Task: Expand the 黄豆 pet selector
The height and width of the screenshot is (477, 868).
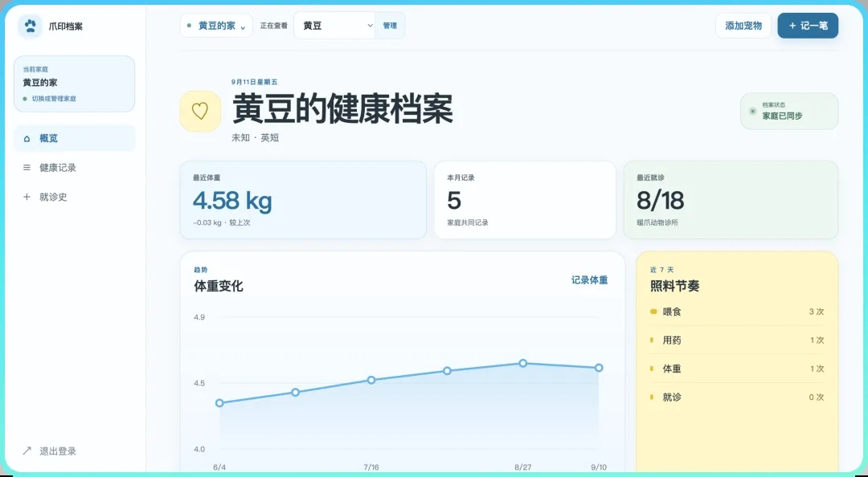Action: point(334,26)
